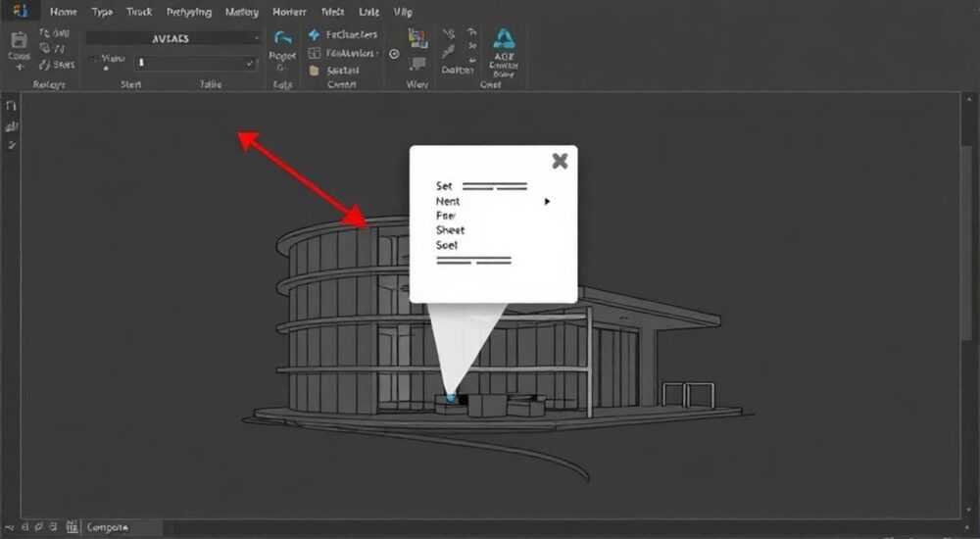Click the blue Roget curved arrow icon
This screenshot has width=980, height=539.
coord(282,38)
